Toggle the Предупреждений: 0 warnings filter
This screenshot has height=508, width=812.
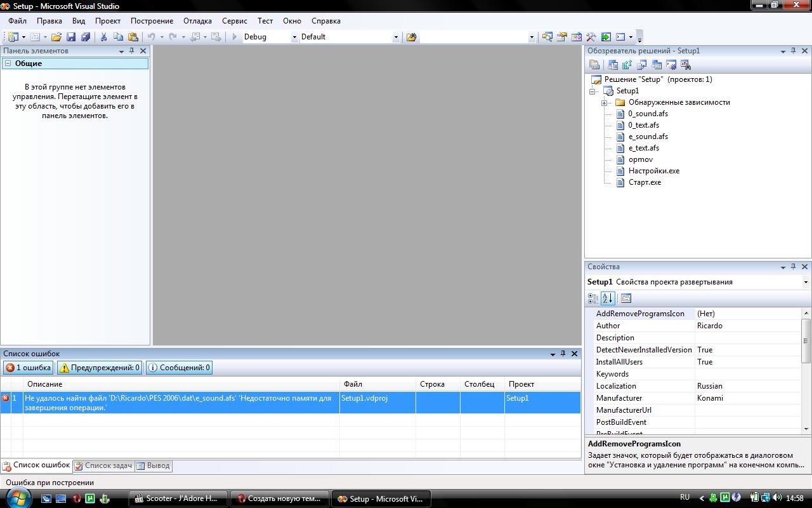coord(100,368)
